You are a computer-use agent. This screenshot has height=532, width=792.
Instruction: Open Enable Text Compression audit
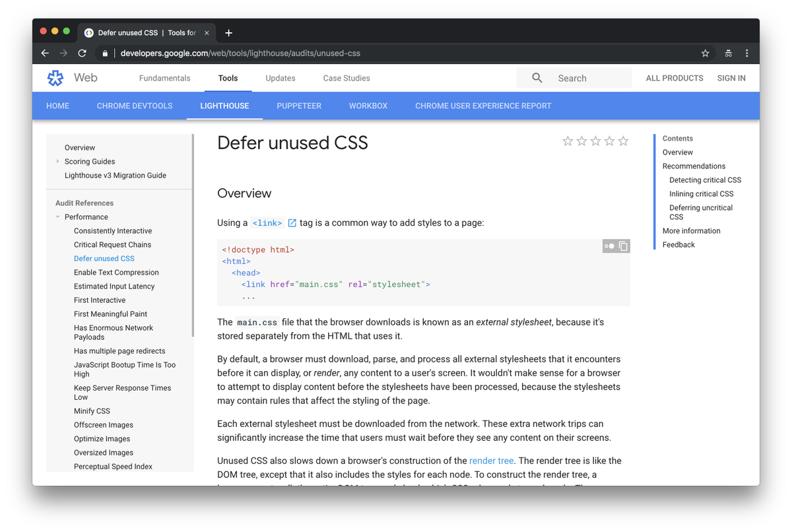point(116,273)
